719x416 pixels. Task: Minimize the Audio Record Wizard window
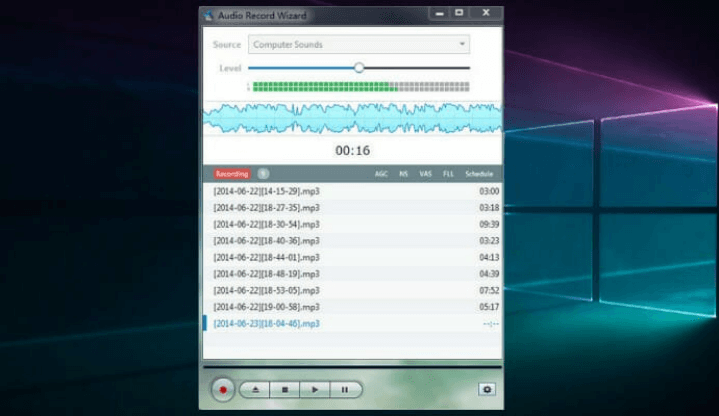click(439, 13)
